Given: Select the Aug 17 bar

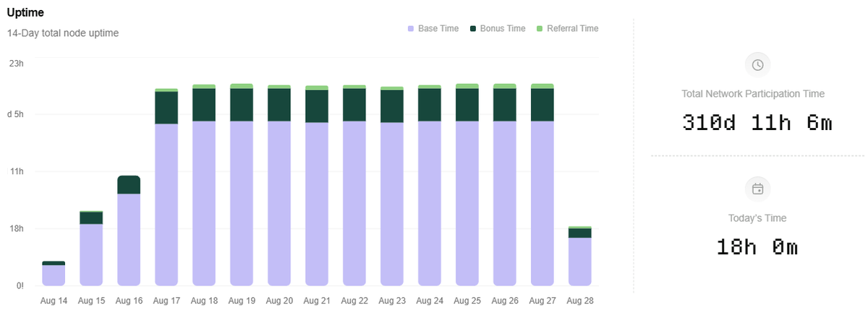Looking at the screenshot, I should pyautogui.click(x=166, y=186).
